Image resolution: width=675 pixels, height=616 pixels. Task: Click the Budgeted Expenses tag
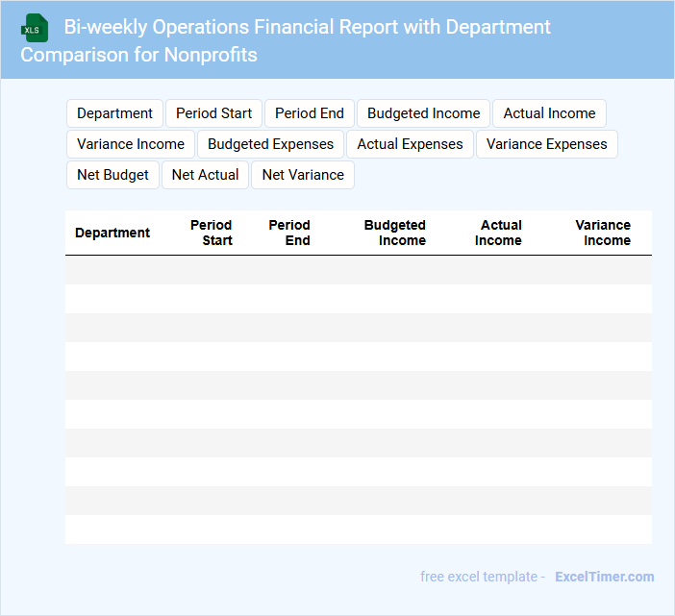click(x=270, y=144)
